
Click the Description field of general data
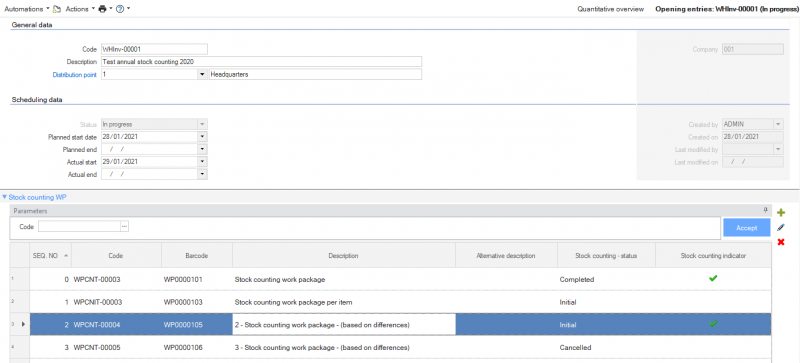pyautogui.click(x=261, y=62)
